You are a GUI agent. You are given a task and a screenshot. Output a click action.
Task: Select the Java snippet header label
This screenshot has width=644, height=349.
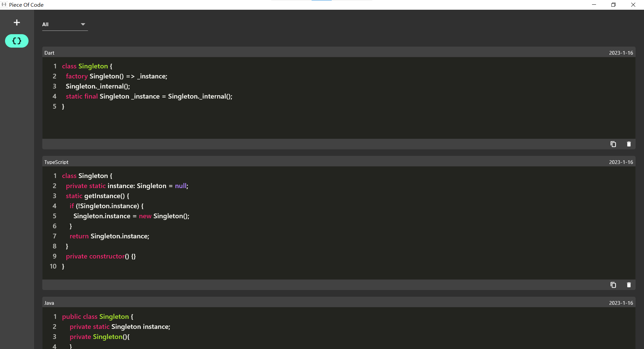click(49, 303)
